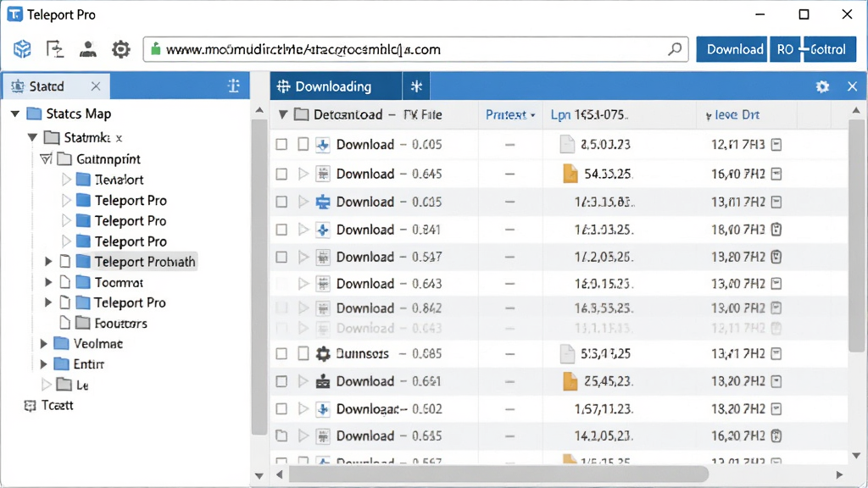Click clipboard icon in Download 0.841 row

pyautogui.click(x=776, y=229)
